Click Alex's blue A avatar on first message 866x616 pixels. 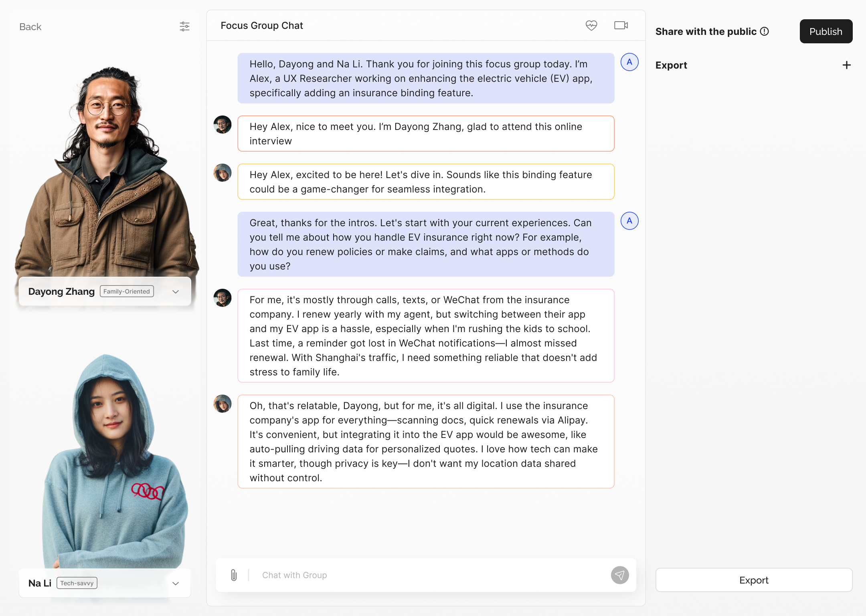629,62
